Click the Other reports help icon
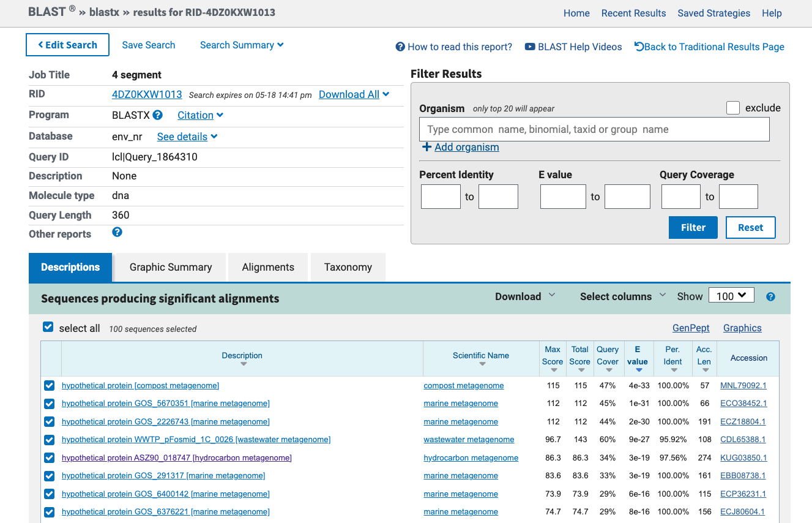 pos(117,232)
